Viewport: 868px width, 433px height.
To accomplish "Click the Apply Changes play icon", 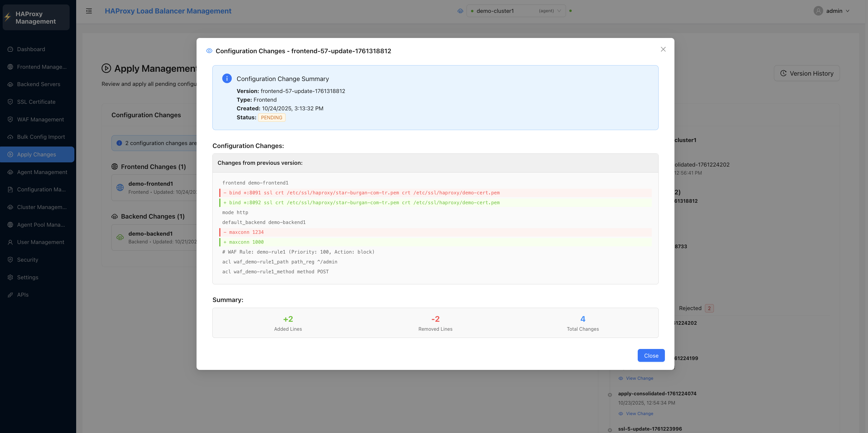I will click(x=10, y=154).
